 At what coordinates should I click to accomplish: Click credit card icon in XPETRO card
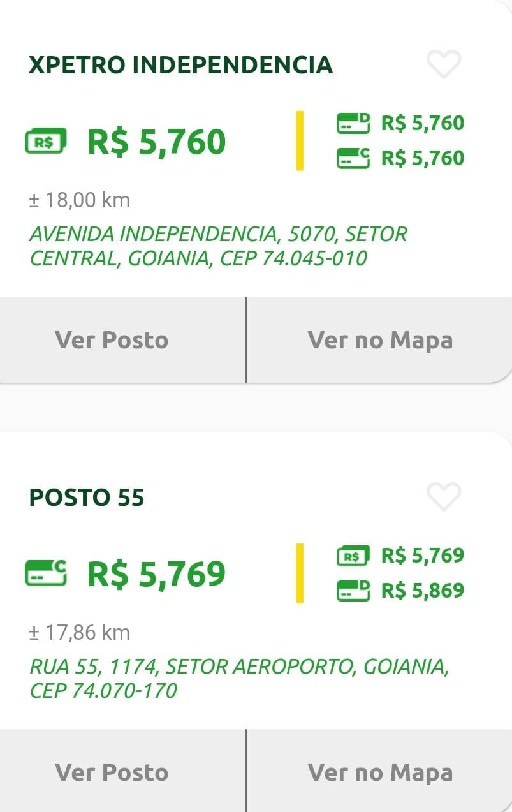(353, 158)
